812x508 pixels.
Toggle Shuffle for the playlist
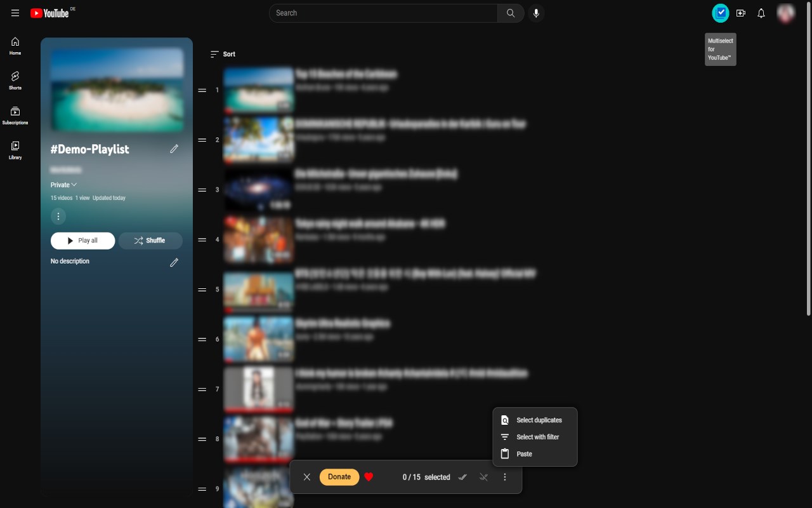coord(150,241)
